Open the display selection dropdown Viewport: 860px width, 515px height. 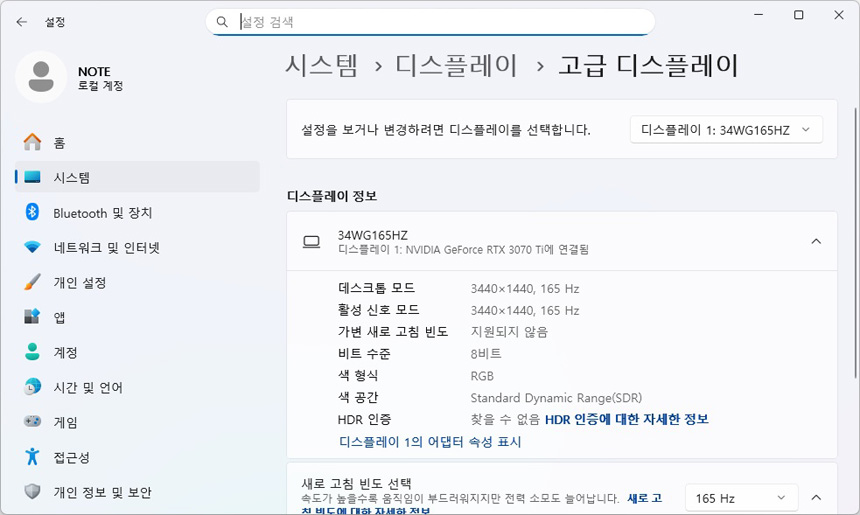726,130
